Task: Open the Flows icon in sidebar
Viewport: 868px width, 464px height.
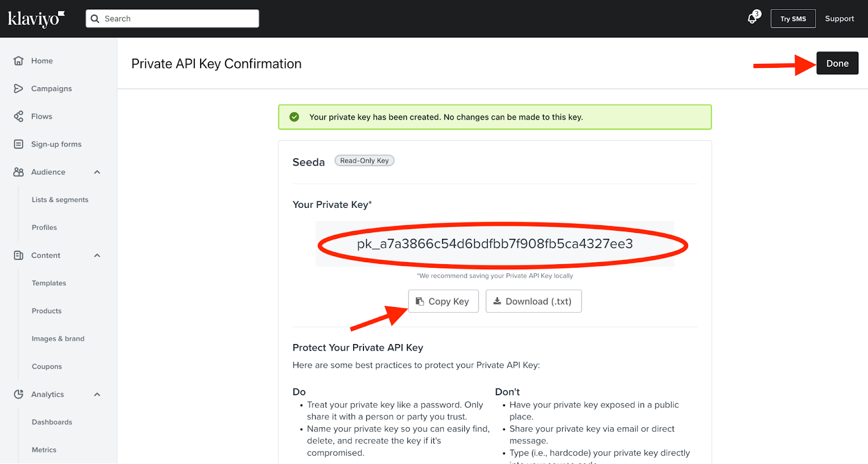Action: tap(18, 116)
